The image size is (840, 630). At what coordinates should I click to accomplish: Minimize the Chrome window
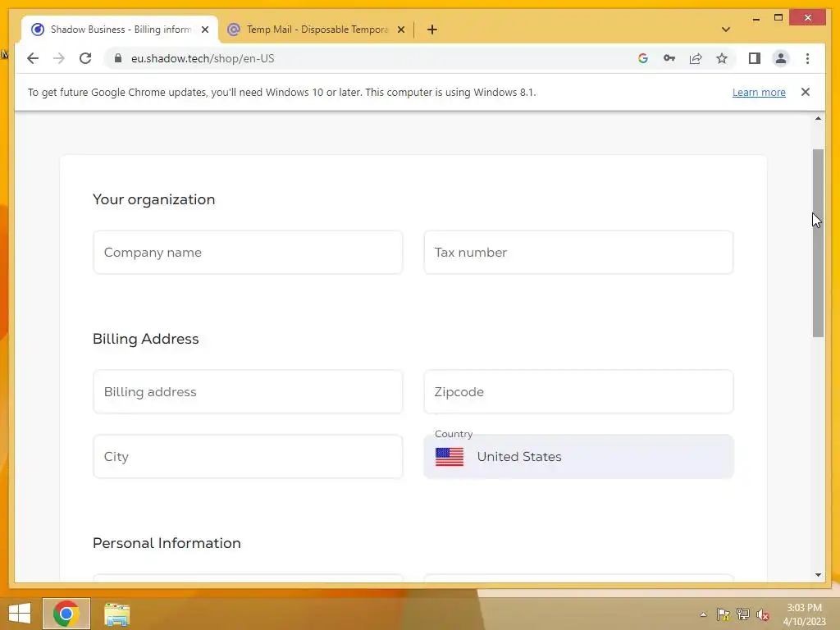pos(756,18)
